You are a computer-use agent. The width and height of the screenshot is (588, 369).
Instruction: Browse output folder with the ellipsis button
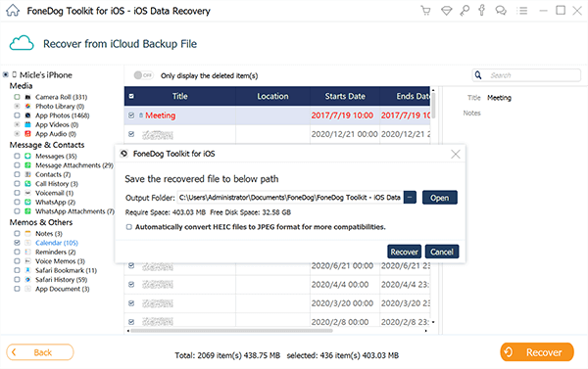(410, 197)
